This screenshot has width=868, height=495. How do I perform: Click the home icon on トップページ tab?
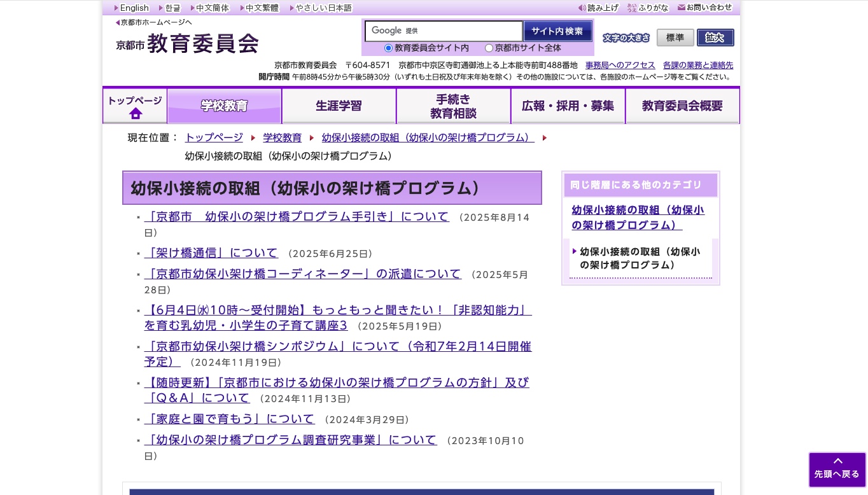pyautogui.click(x=135, y=113)
